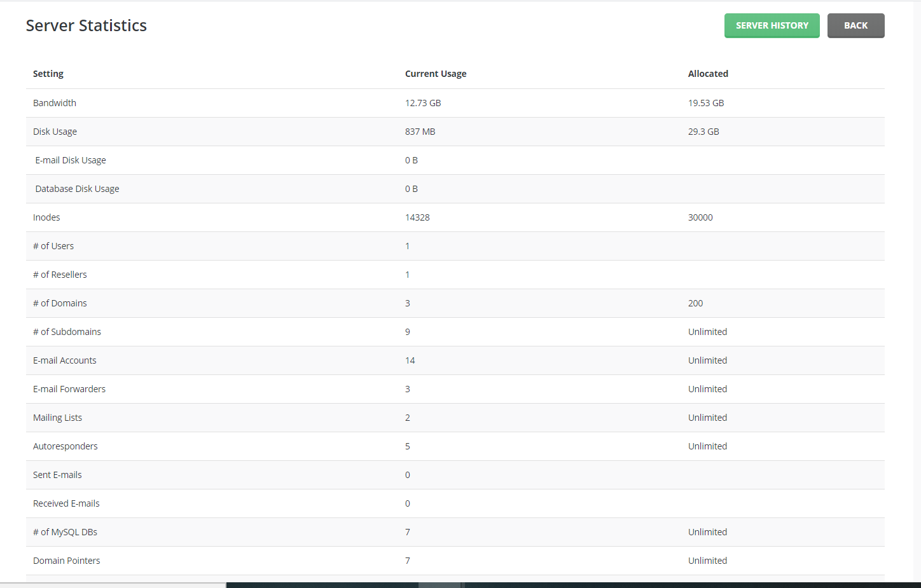This screenshot has height=588, width=921.
Task: Select the E-mail Forwarders label
Action: [x=69, y=389]
